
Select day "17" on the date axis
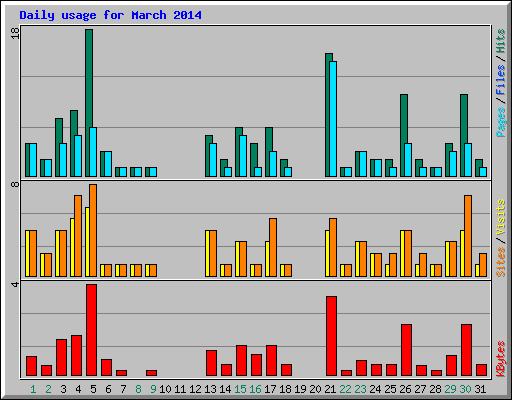pyautogui.click(x=270, y=389)
